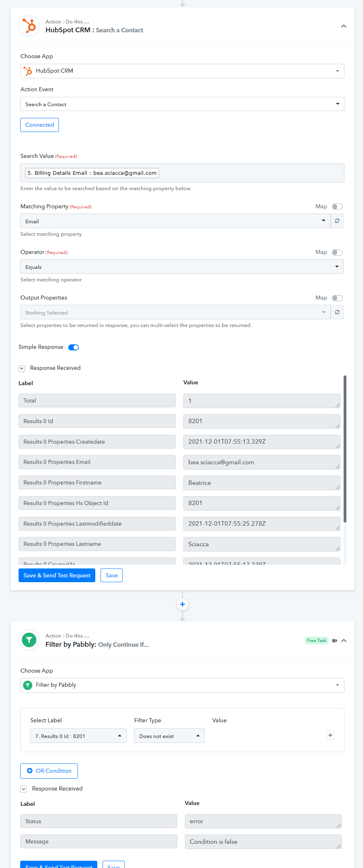Click the resize handle on the Beatrice value box
Screen dimensions: 363x868
pyautogui.click(x=338, y=487)
